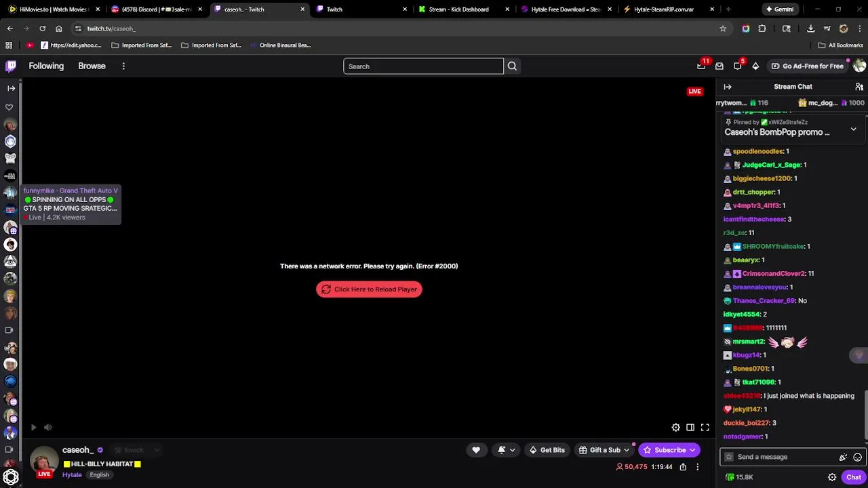Expand the pinned BombPop promo message

pyautogui.click(x=853, y=129)
